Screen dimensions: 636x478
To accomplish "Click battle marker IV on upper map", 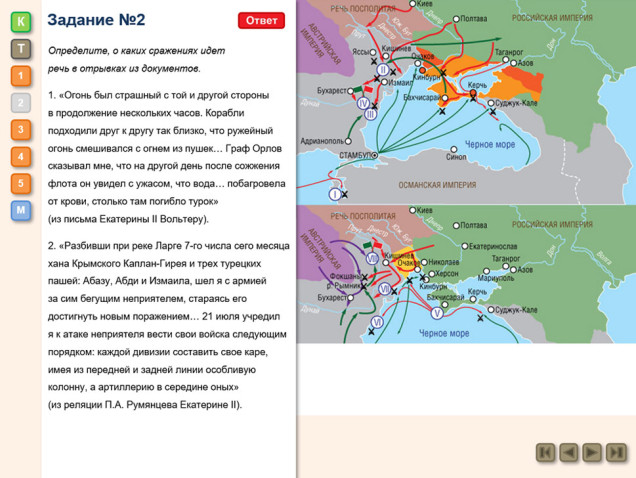I will [364, 102].
